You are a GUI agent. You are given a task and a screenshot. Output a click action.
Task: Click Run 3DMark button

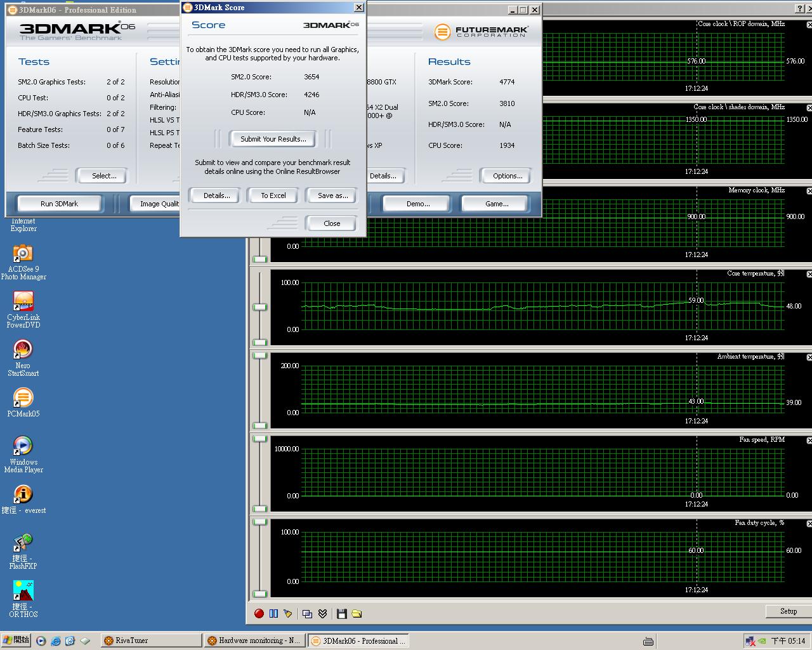[x=60, y=204]
